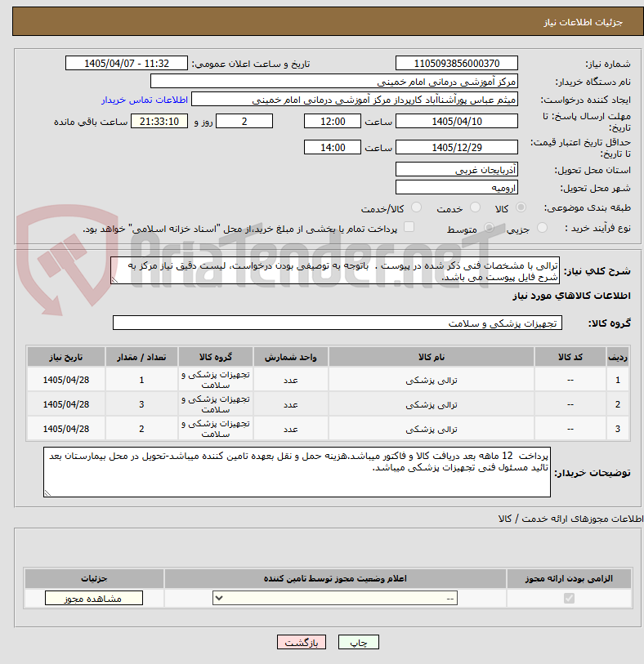Click the delivery city field ارومیه
This screenshot has width=644, height=664.
(x=457, y=187)
